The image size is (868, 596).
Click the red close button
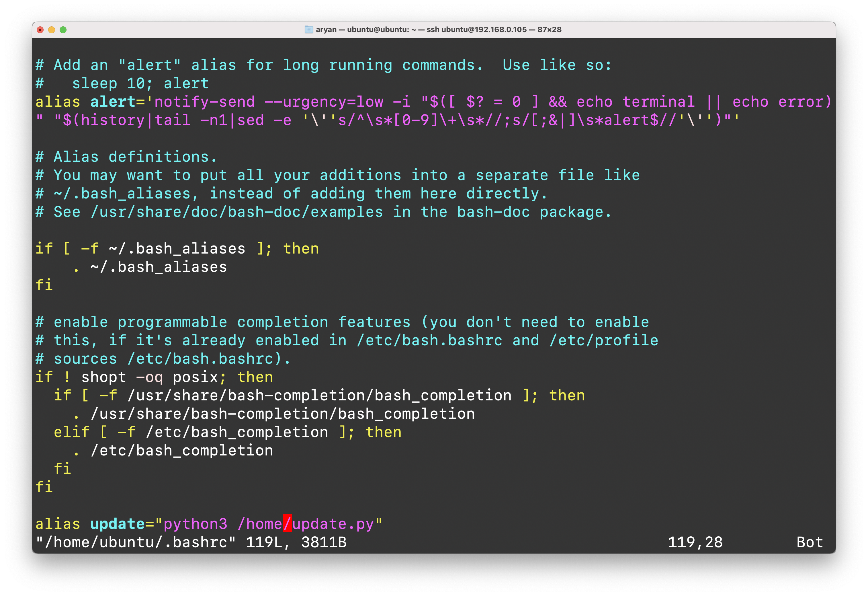(x=40, y=30)
